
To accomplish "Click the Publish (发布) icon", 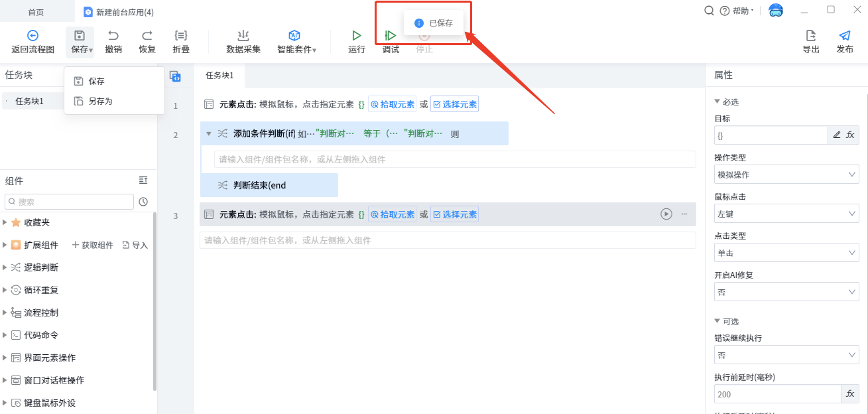I will 845,36.
